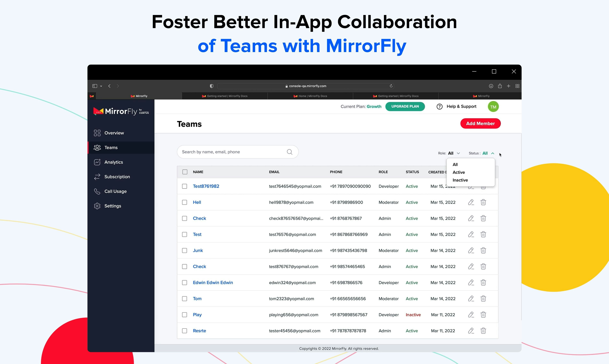Edit the Resrte member entry
609x364 pixels.
pyautogui.click(x=471, y=331)
